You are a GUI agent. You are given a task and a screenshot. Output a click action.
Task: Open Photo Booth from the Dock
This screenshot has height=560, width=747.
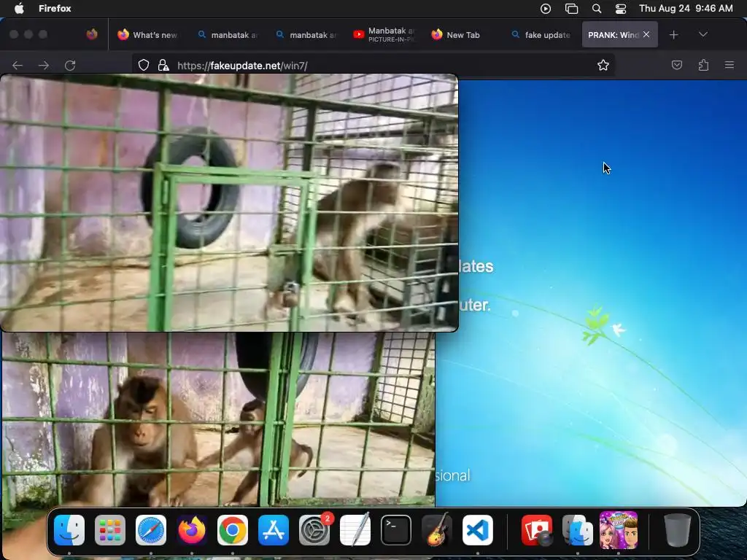pos(537,530)
